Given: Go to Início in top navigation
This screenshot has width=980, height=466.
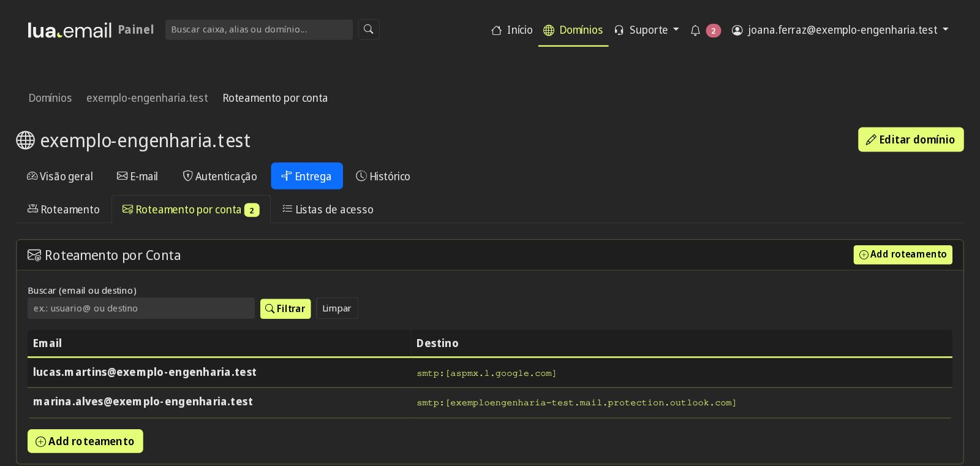Looking at the screenshot, I should coord(512,30).
